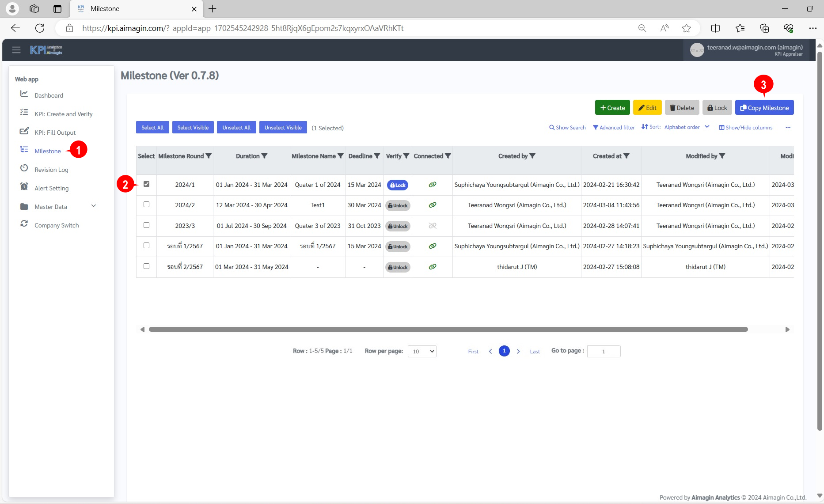Click the connected link icon for Test1 row

click(432, 205)
